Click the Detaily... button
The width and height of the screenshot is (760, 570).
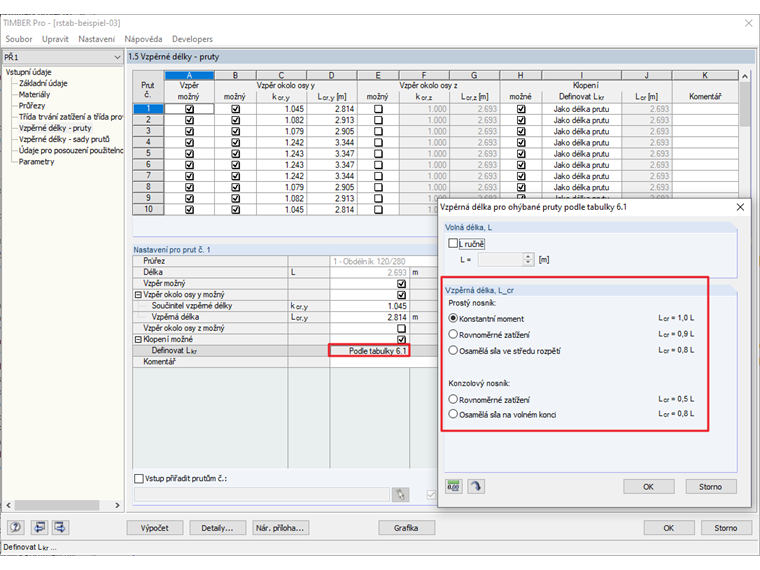217,528
